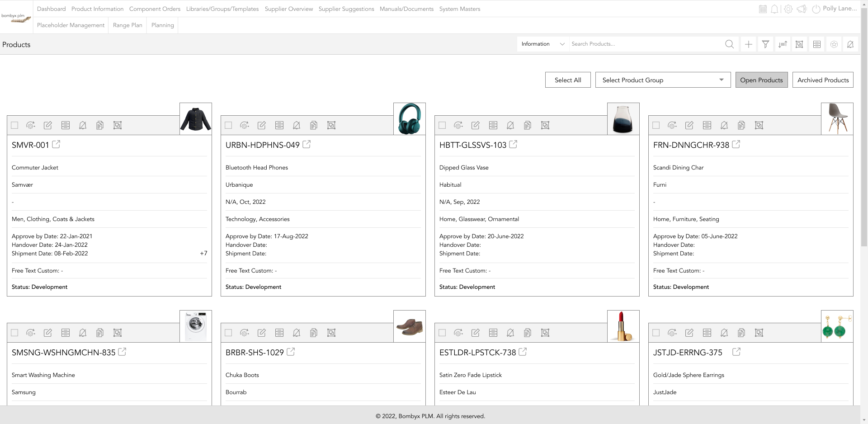Open the System Masters menu
This screenshot has height=424, width=868.
[x=460, y=9]
